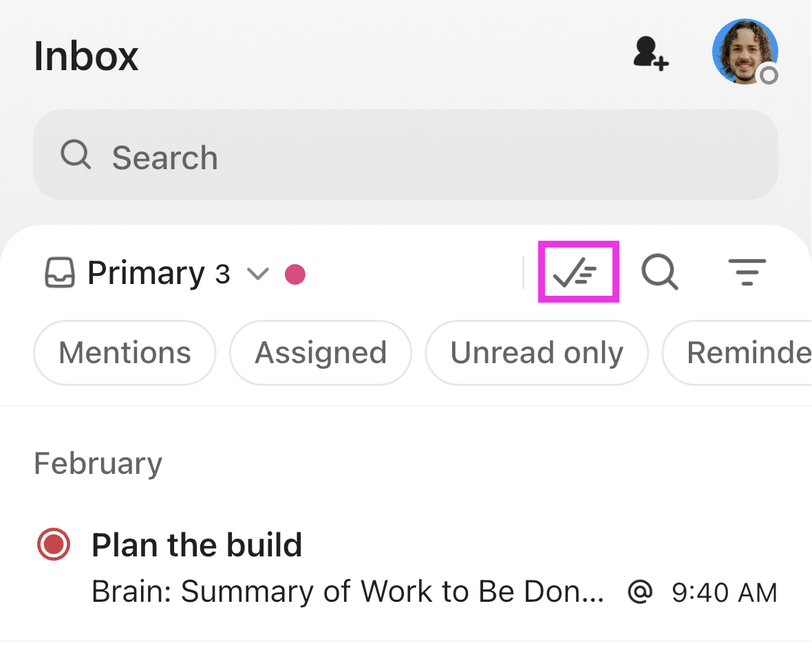
Task: Expand the Primary inbox chevron dropdown
Action: tap(257, 274)
